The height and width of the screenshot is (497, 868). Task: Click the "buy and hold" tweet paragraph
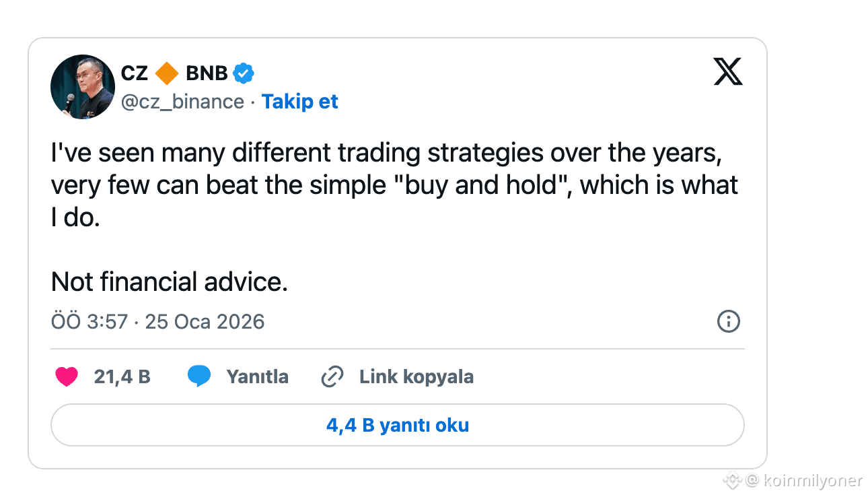(394, 185)
